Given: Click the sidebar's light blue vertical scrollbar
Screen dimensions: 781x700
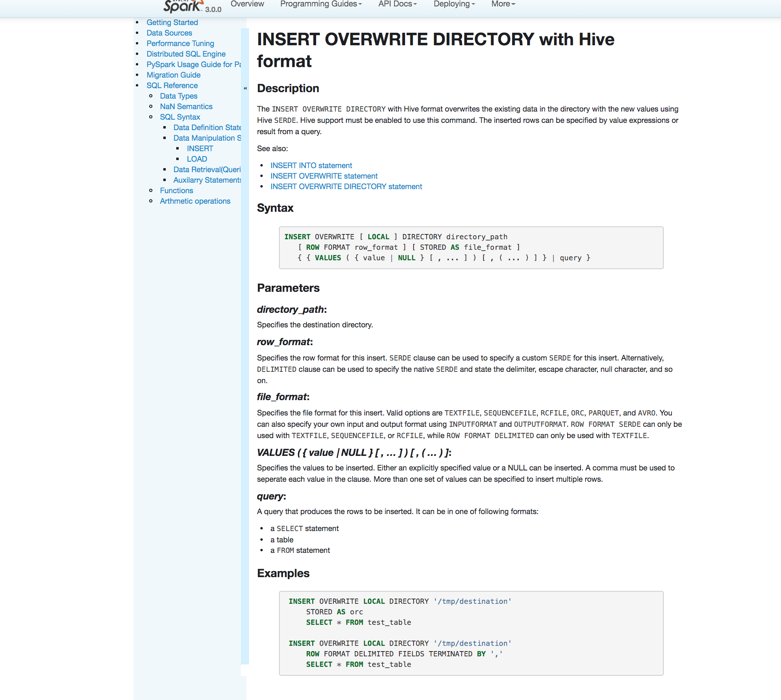Looking at the screenshot, I should pos(245,364).
